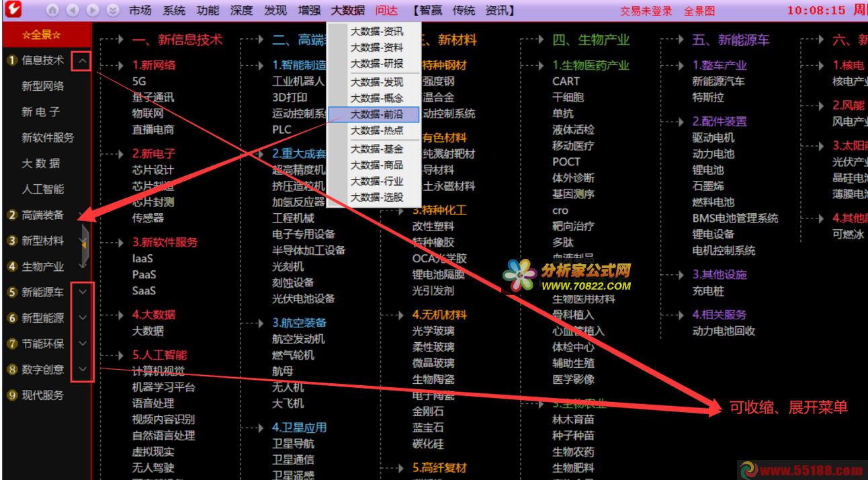This screenshot has width=868, height=480.
Task: Open the 全景图 link in top bar
Action: (699, 11)
